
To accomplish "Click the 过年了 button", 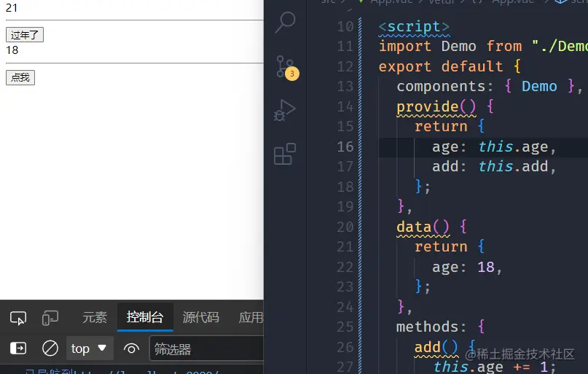I will (x=25, y=35).
